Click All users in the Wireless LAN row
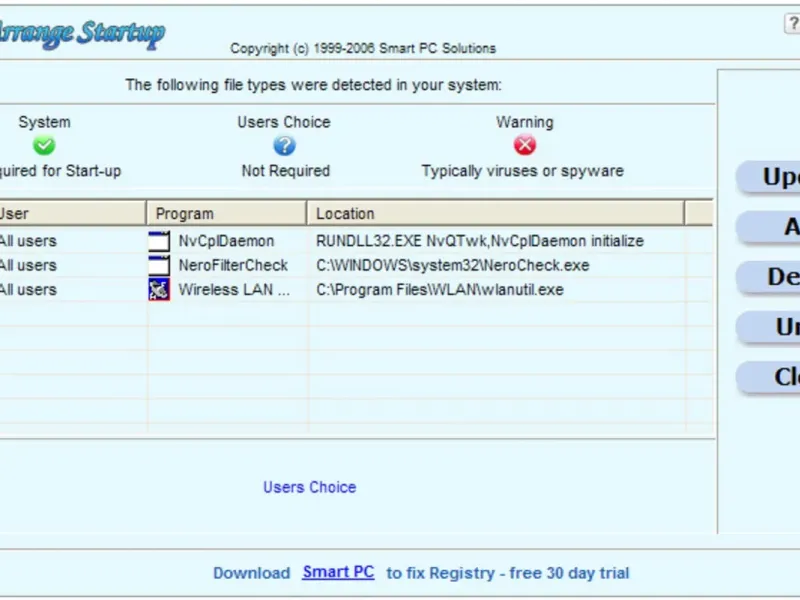This screenshot has width=800, height=600. pyautogui.click(x=28, y=290)
